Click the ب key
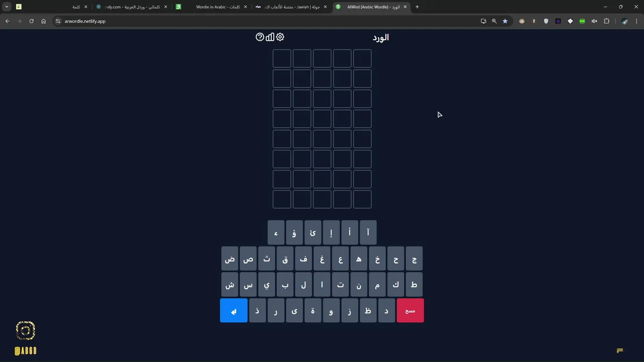 [285, 285]
